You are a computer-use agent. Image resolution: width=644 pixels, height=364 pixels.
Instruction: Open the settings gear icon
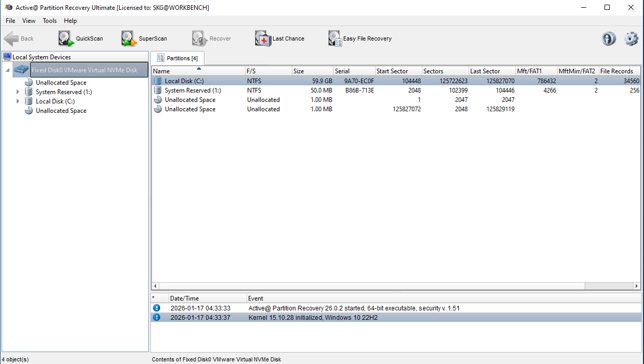[x=631, y=39]
